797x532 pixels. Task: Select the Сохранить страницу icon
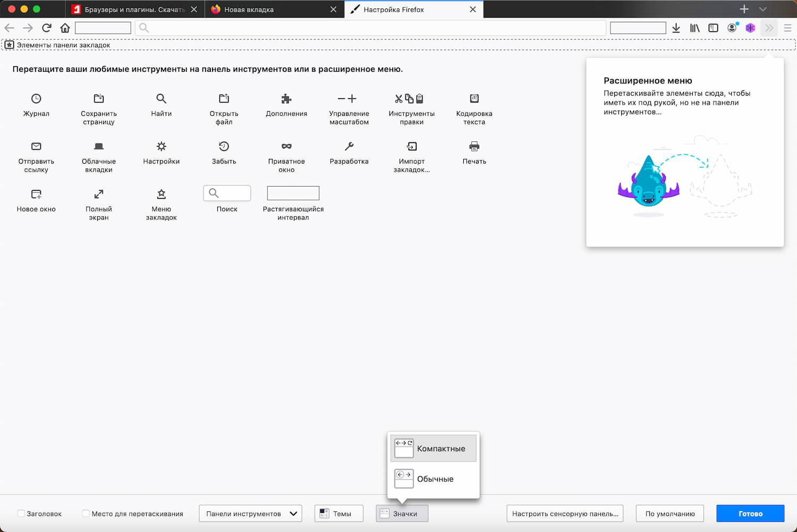click(99, 98)
